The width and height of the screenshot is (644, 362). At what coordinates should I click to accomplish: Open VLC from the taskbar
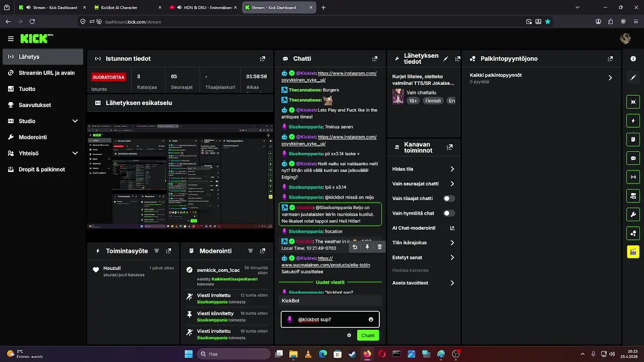click(x=308, y=354)
